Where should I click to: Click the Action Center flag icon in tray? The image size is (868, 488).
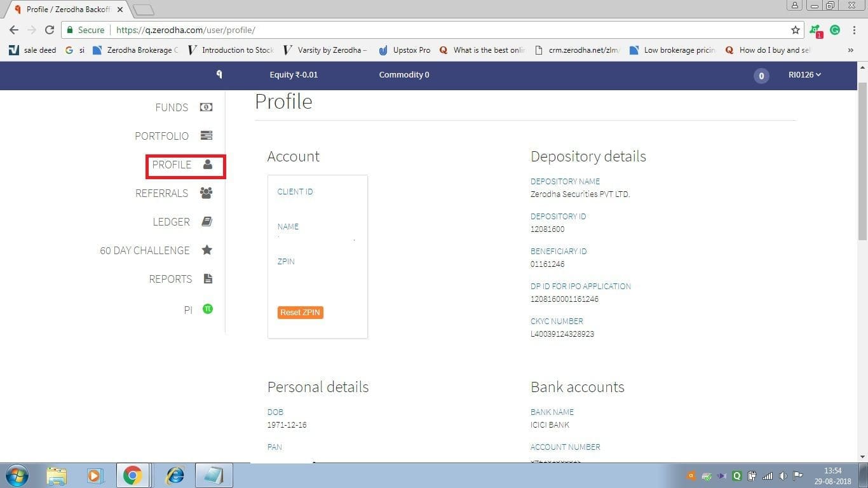click(798, 476)
